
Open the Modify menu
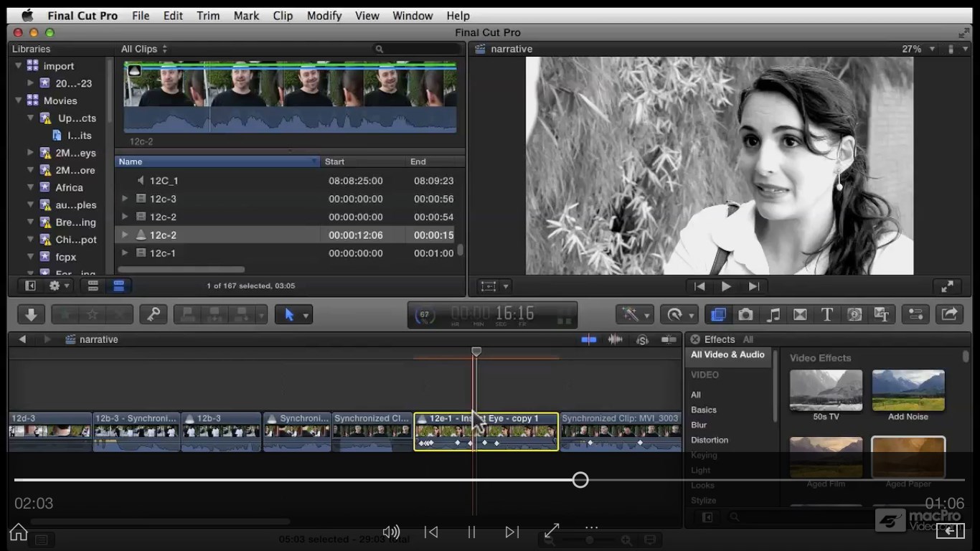[x=324, y=16]
